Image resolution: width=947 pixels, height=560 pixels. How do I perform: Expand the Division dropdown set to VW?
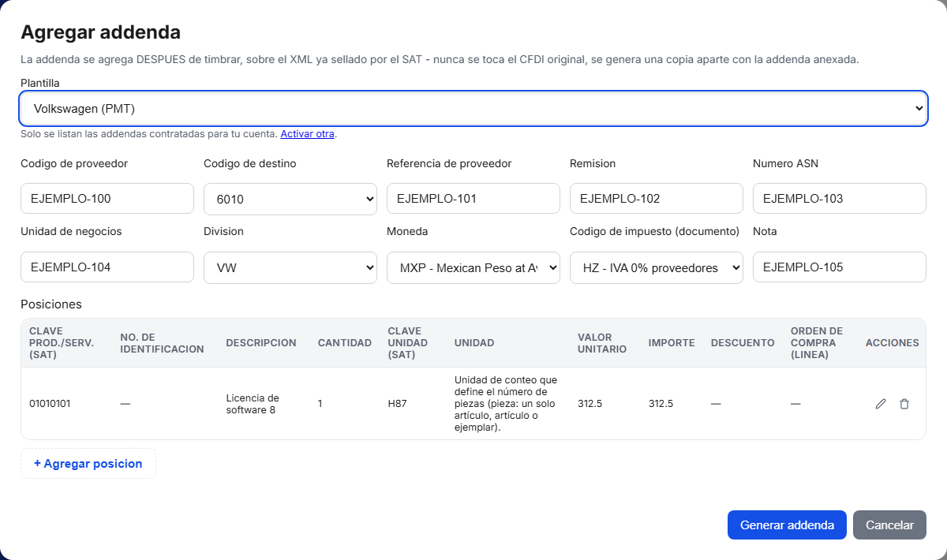pyautogui.click(x=290, y=267)
